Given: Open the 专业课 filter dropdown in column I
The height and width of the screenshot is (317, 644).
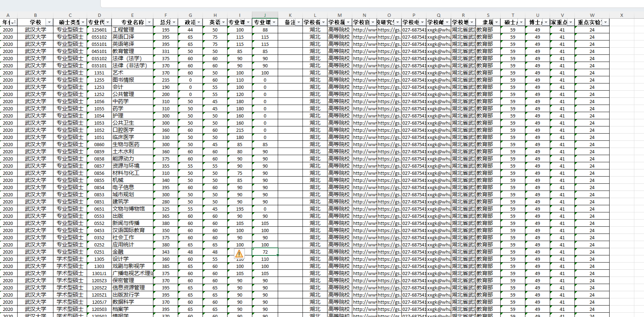Looking at the screenshot, I should click(x=248, y=22).
